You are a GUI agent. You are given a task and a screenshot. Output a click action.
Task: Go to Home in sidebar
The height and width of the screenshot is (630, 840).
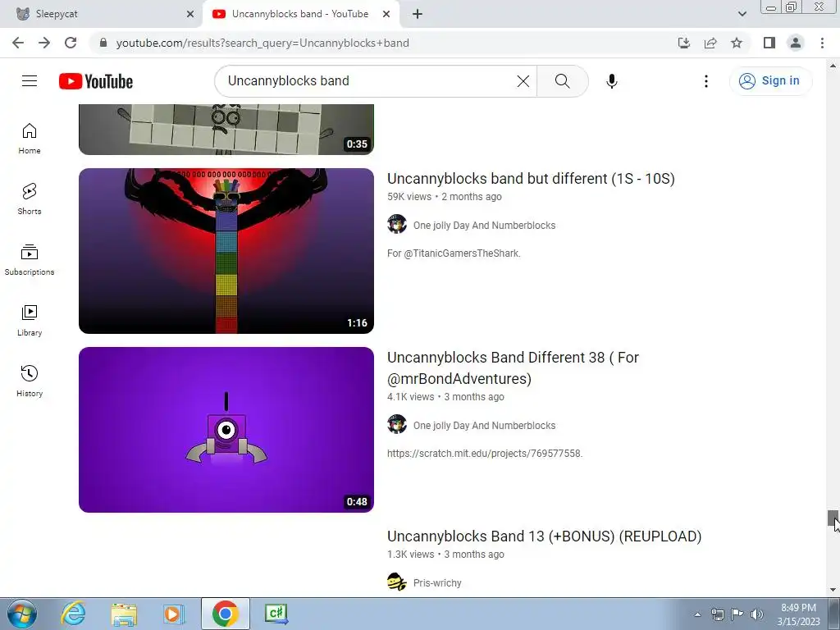(x=30, y=139)
